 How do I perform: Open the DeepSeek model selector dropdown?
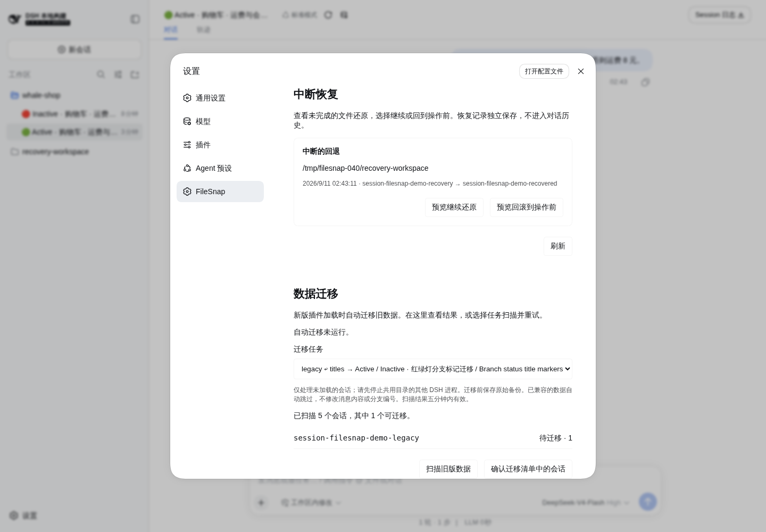click(x=586, y=502)
